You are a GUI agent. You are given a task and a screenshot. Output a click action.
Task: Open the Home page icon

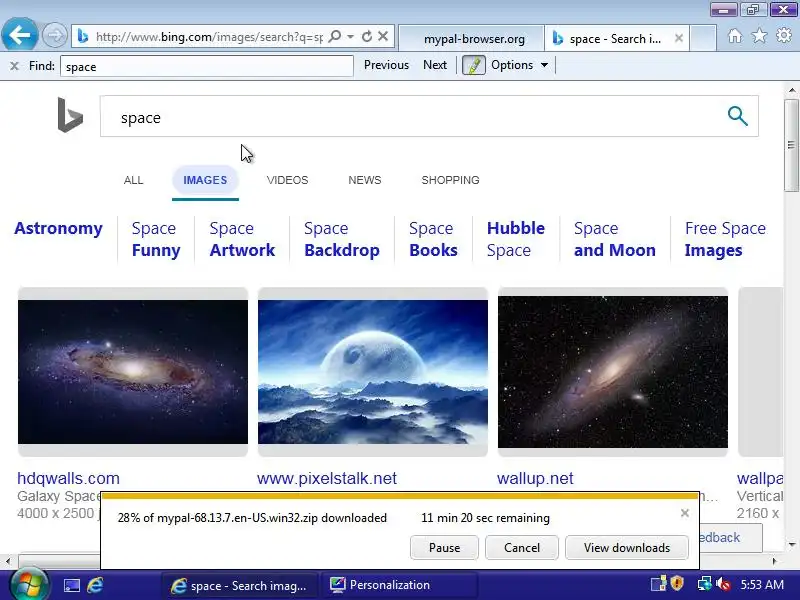coord(735,36)
